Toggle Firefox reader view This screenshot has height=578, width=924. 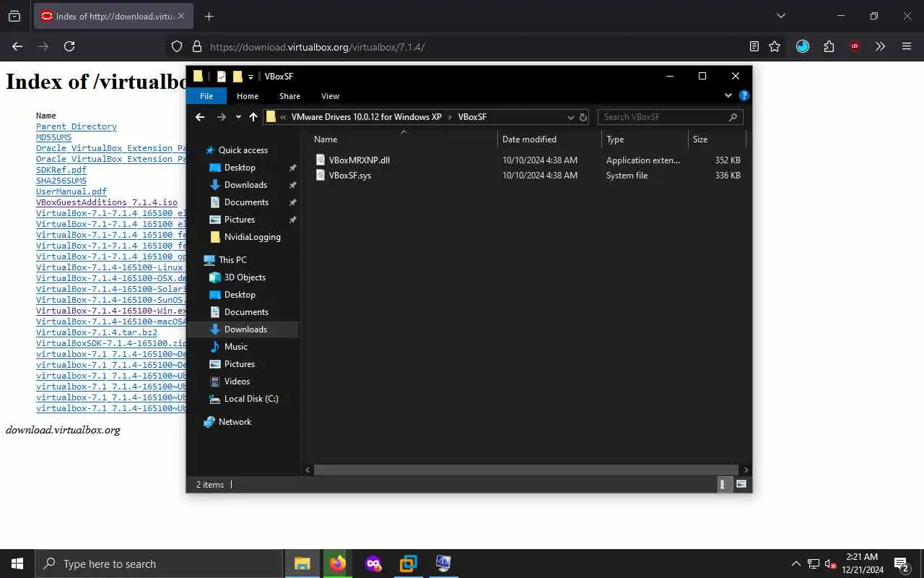(x=754, y=46)
